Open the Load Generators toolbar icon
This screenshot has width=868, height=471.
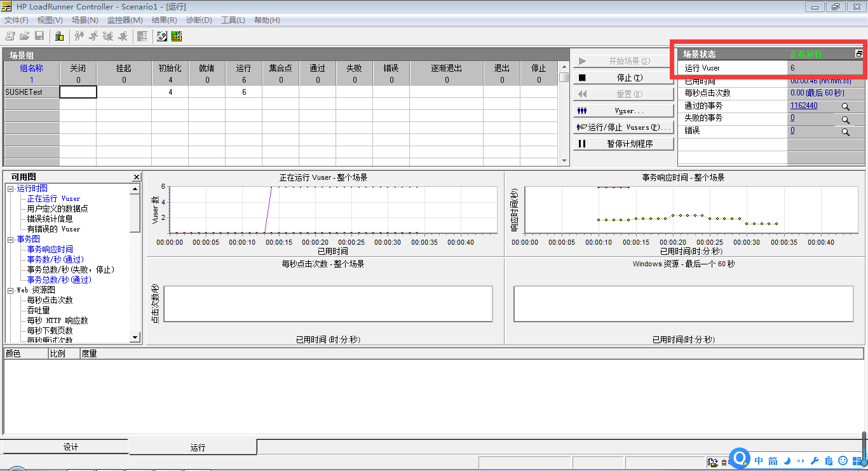click(59, 36)
